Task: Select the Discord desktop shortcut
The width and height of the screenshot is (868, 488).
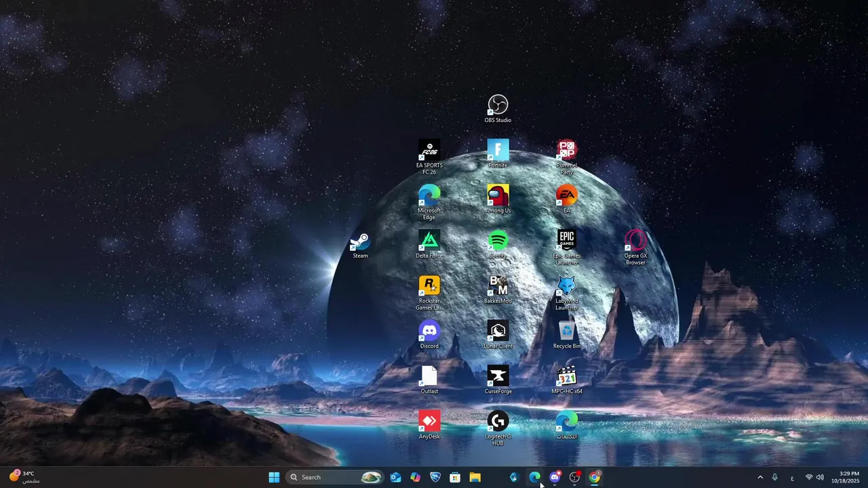Action: click(x=429, y=335)
